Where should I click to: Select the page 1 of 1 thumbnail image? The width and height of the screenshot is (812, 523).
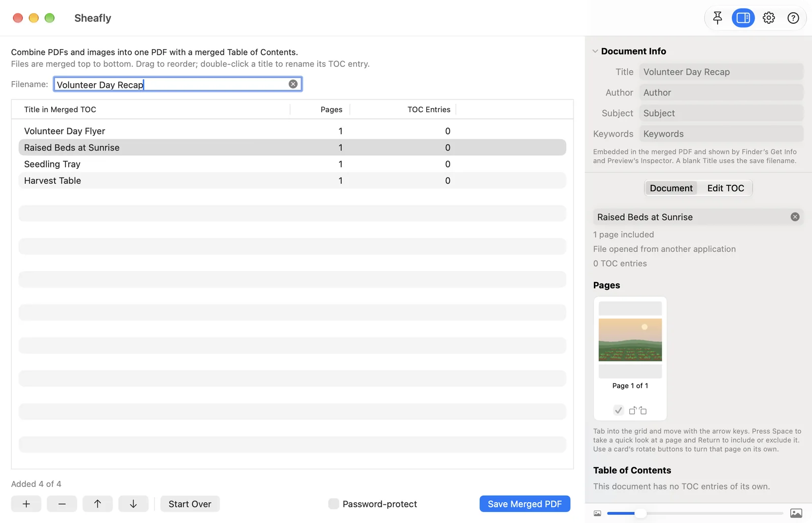[x=630, y=340]
